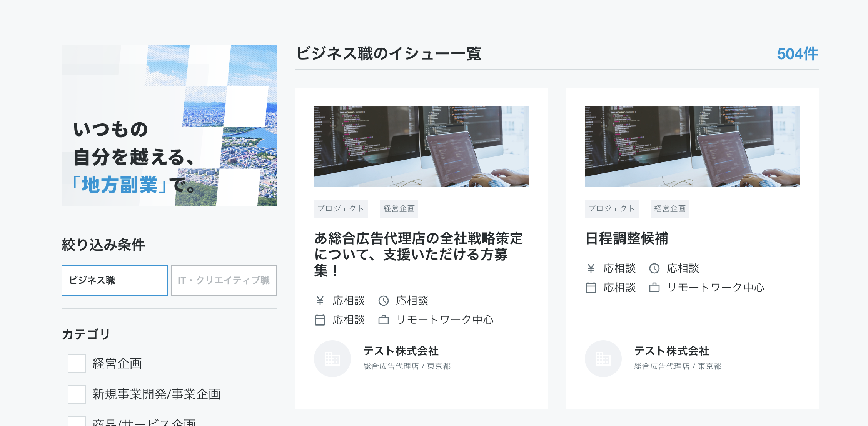This screenshot has width=868, height=426.
Task: Click the yen icon on 日程調整候補 card
Action: [x=591, y=268]
